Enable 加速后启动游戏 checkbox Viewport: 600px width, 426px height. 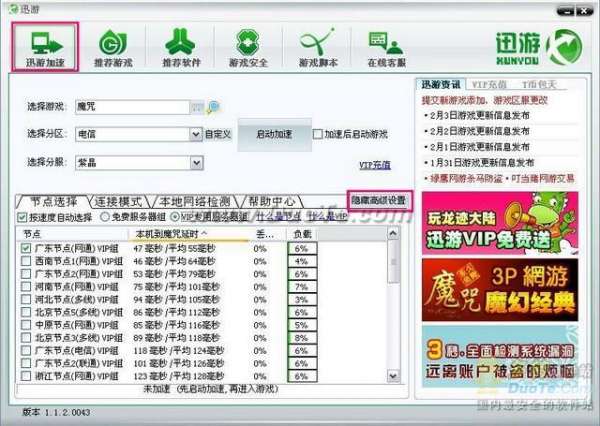[x=318, y=134]
